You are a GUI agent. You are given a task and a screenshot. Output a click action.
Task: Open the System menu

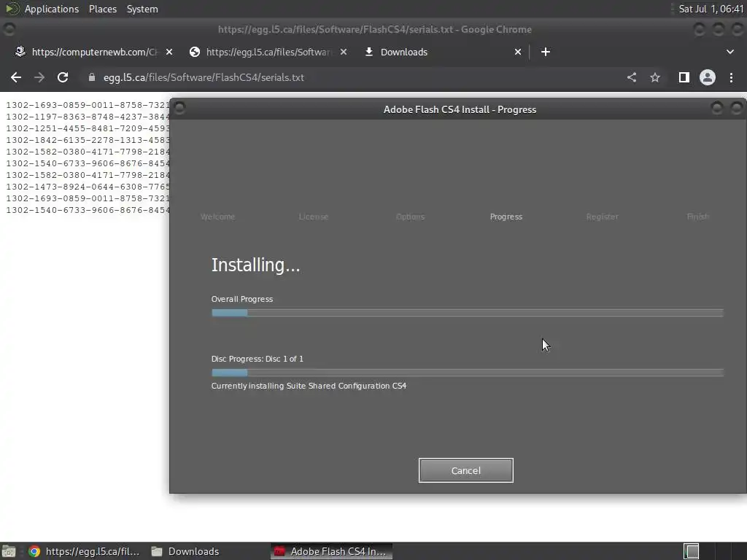click(x=142, y=9)
